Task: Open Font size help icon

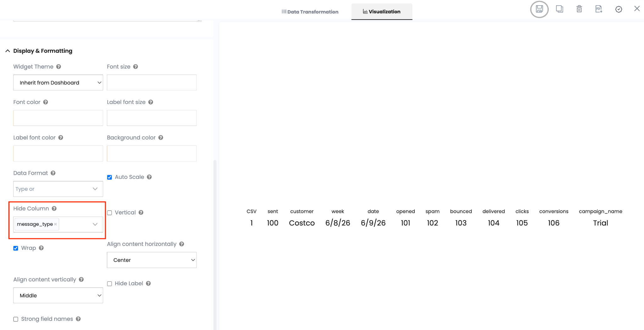Action: [x=136, y=67]
